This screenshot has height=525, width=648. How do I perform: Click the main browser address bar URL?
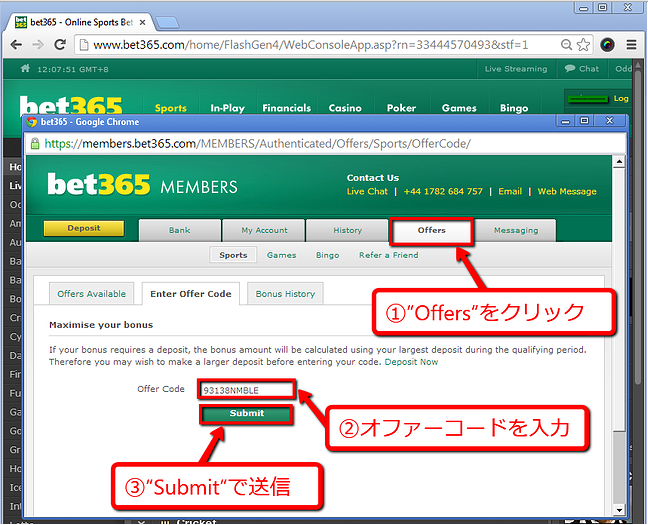(311, 45)
